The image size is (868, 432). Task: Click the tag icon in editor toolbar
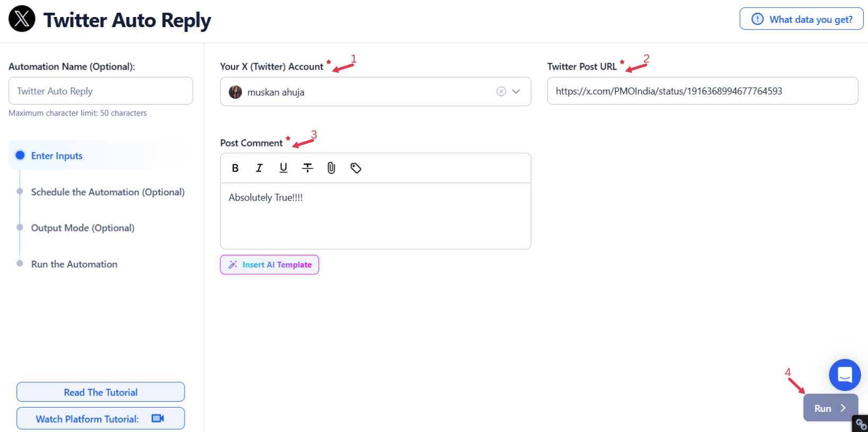pyautogui.click(x=356, y=168)
